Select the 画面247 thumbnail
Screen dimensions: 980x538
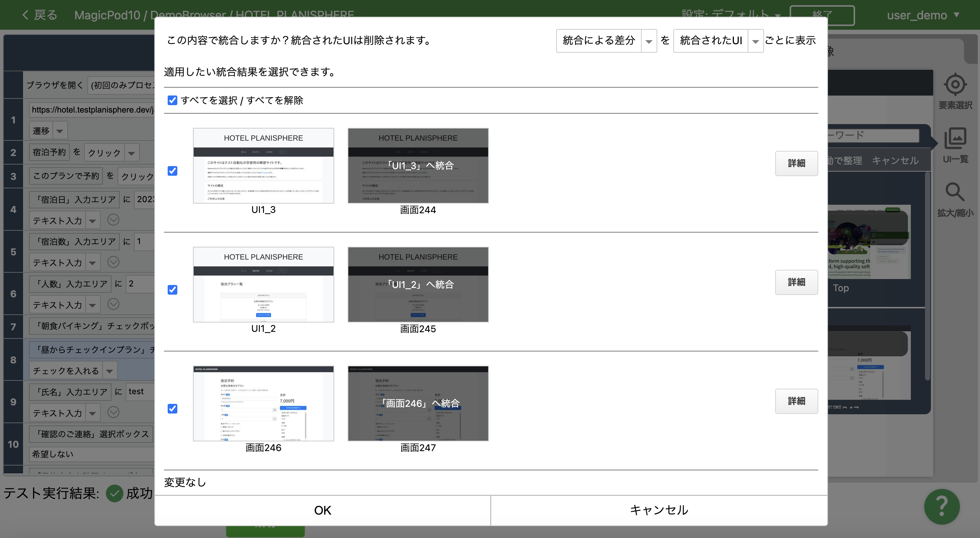[x=418, y=403]
